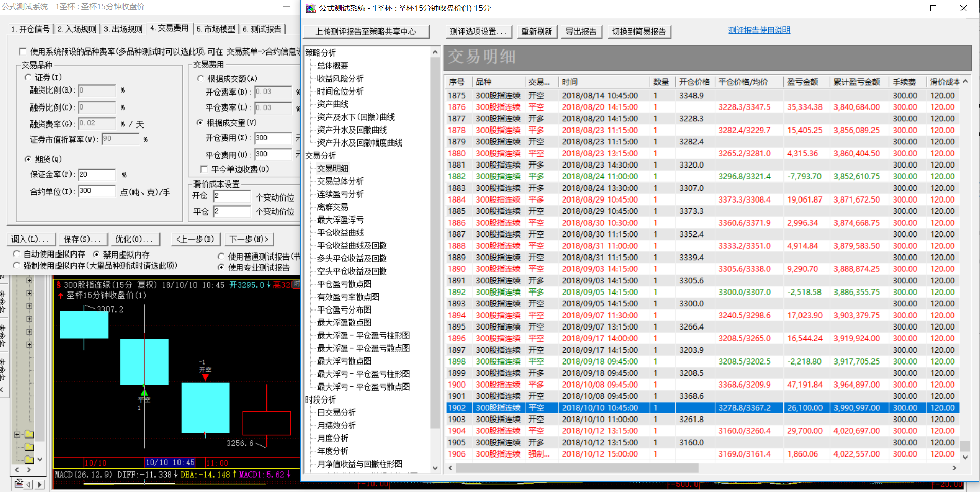Open the 2.入场规则 tab
Screen dimensions: 980x492
[x=77, y=29]
